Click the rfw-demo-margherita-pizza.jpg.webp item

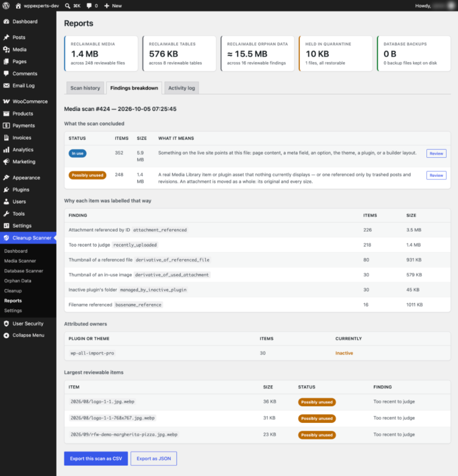tap(123, 434)
